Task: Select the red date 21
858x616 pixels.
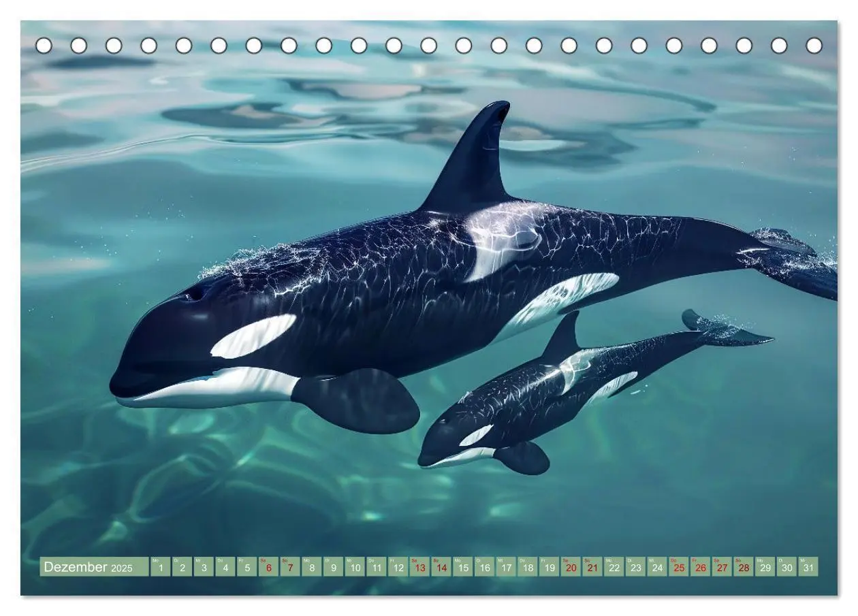Action: [x=592, y=567]
